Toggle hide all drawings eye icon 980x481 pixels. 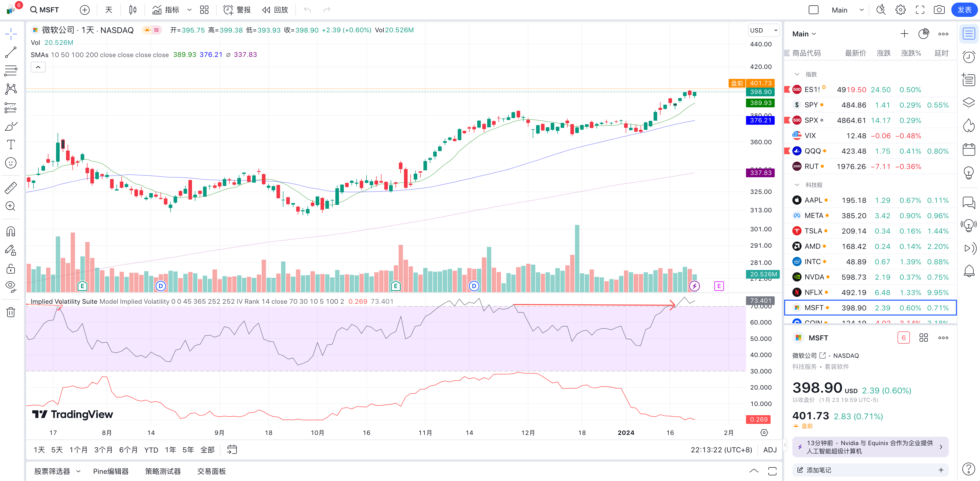(11, 287)
